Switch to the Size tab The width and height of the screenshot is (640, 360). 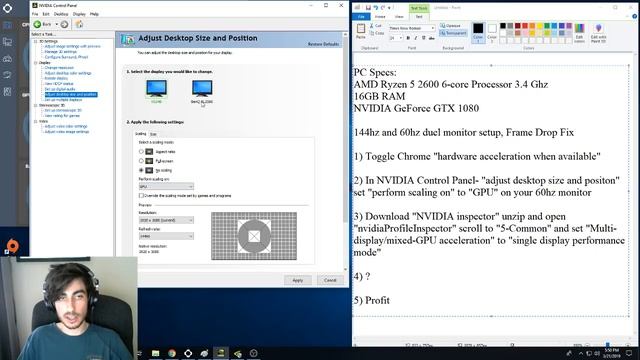[153, 134]
